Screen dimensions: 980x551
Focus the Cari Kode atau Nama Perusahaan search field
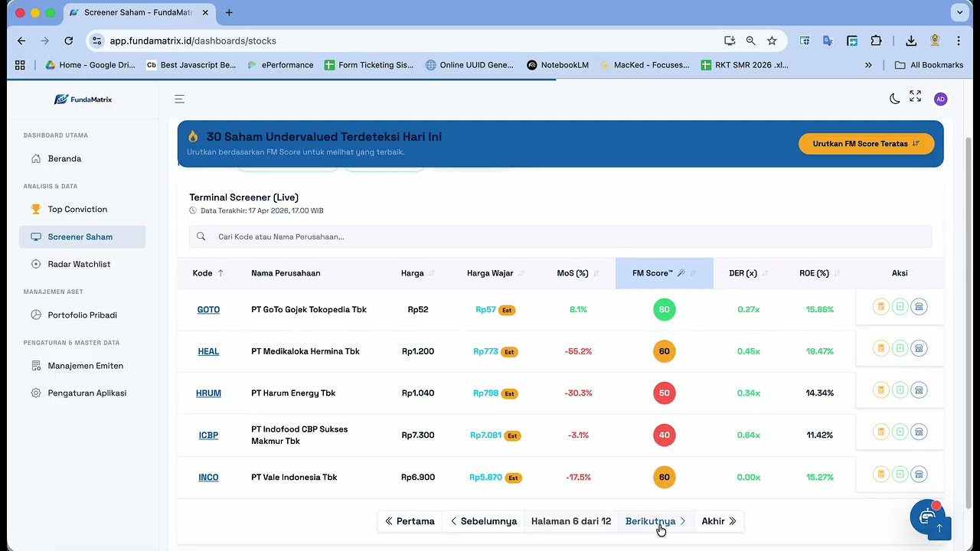[x=560, y=236]
